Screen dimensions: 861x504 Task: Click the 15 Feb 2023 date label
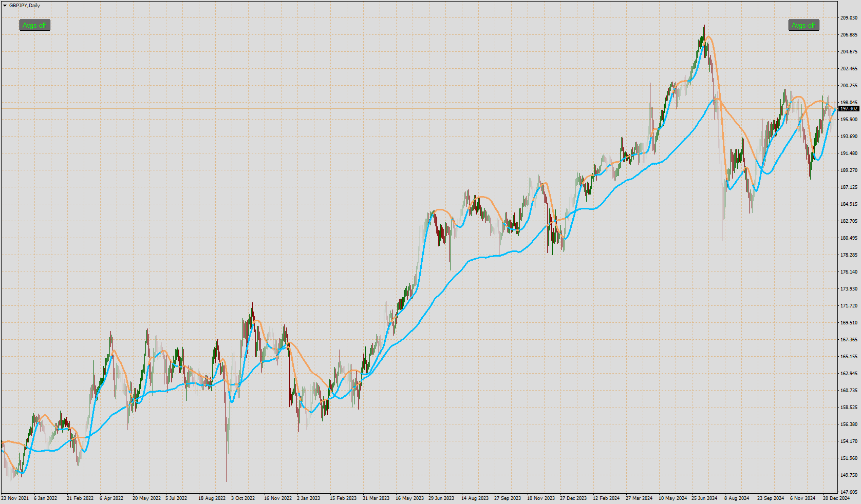(343, 498)
